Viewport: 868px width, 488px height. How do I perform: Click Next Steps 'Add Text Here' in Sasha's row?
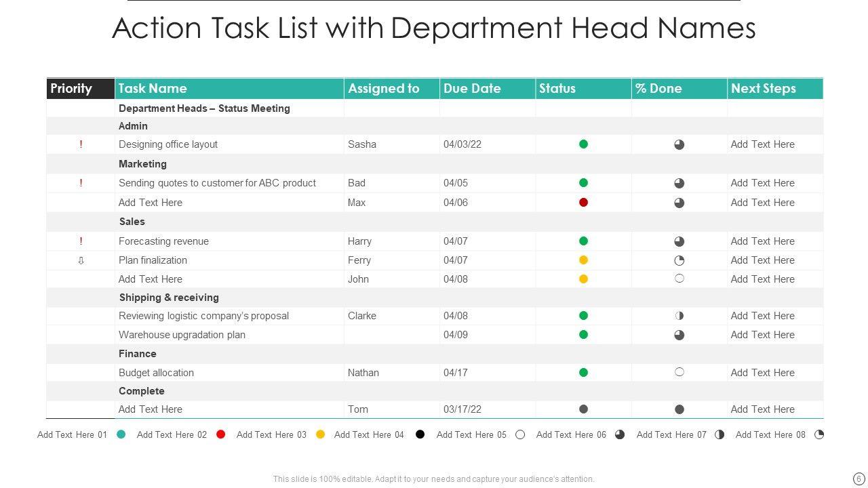pyautogui.click(x=762, y=144)
